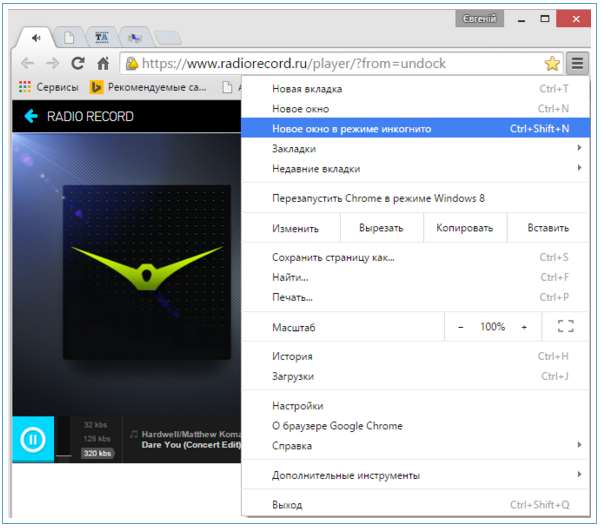The image size is (603, 528).
Task: Click the back arrow next to RADIO RECORD
Action: 31,116
